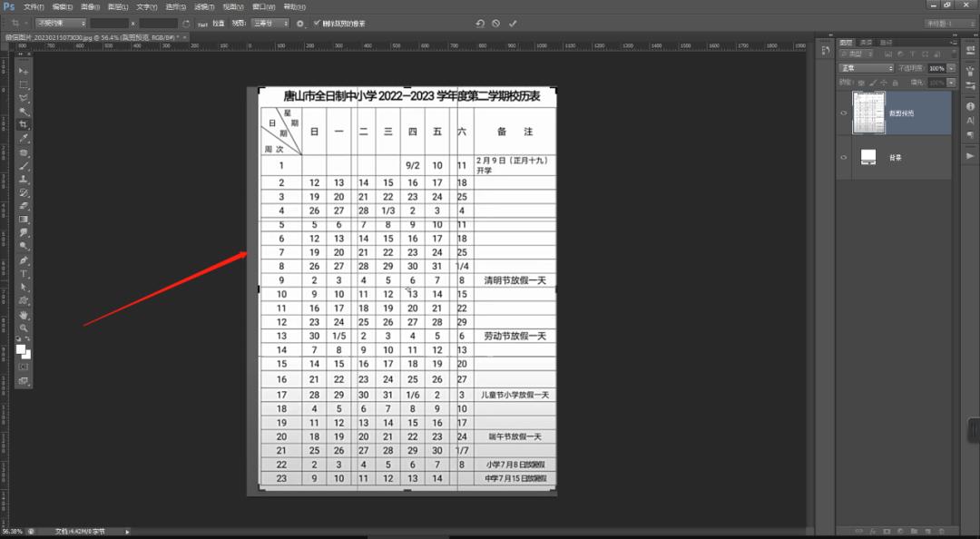Open the 不受约束 crop ratio dropdown
The image size is (980, 539).
[x=61, y=23]
